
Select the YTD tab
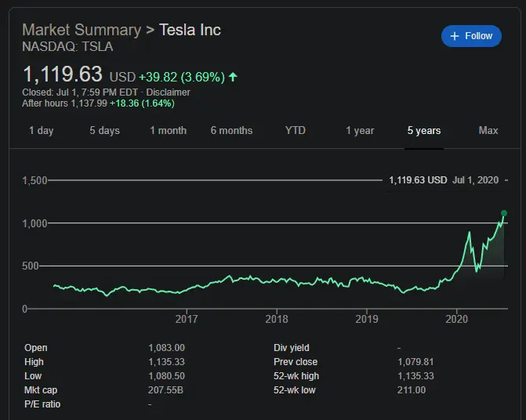(296, 131)
